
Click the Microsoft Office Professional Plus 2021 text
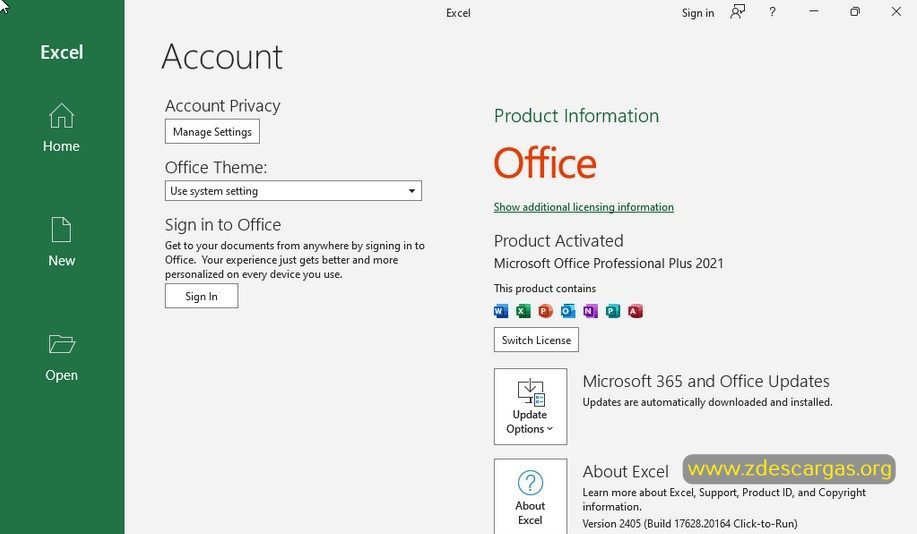[608, 263]
